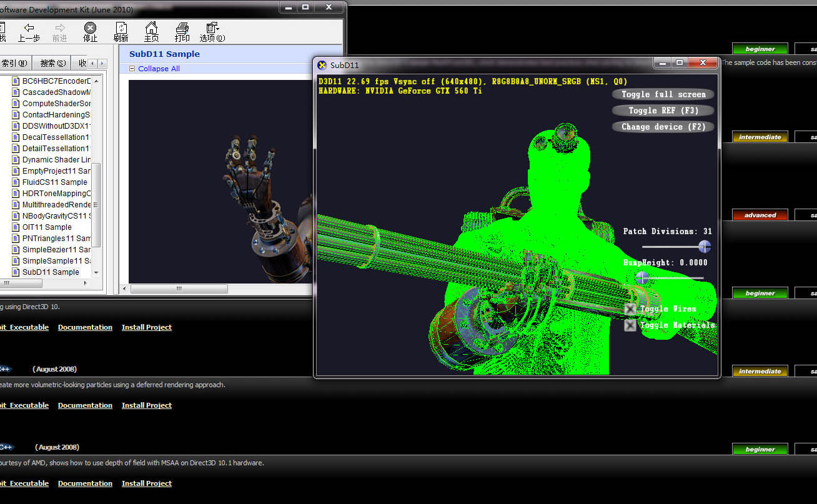Click the Toggle full screen button
Viewport: 817px width, 504px height.
coord(663,94)
